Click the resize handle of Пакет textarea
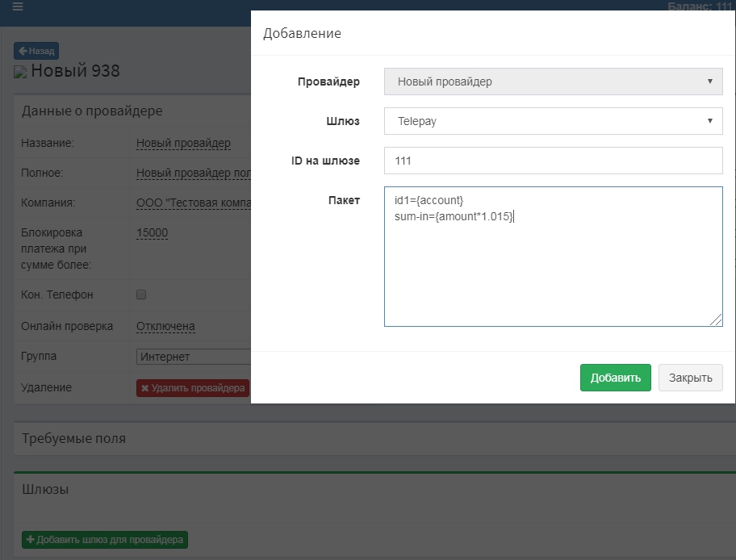The image size is (736, 560). tap(717, 320)
